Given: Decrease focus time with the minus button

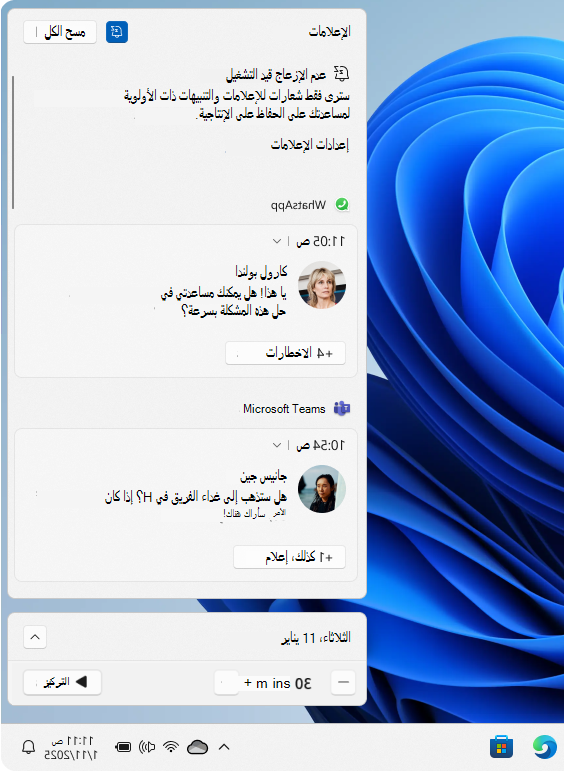Looking at the screenshot, I should click(x=343, y=682).
